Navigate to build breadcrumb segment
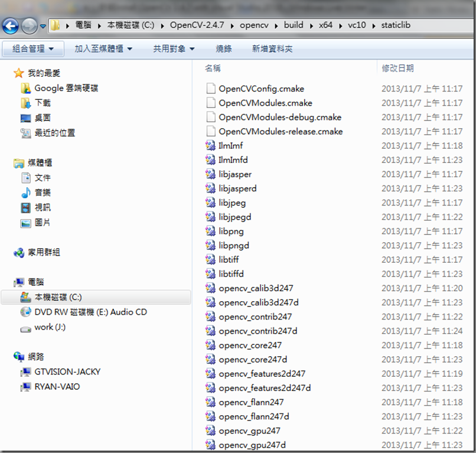Screen dimensions: 476x453 (294, 25)
